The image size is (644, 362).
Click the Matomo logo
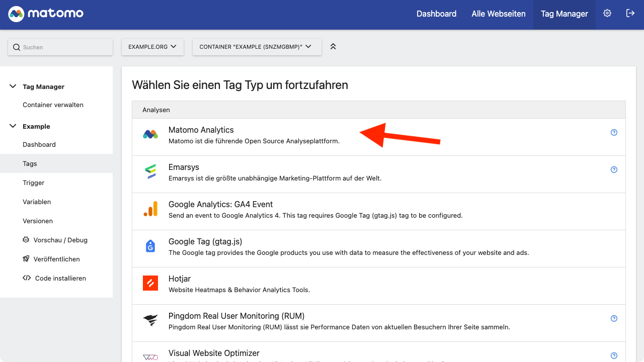(x=46, y=14)
